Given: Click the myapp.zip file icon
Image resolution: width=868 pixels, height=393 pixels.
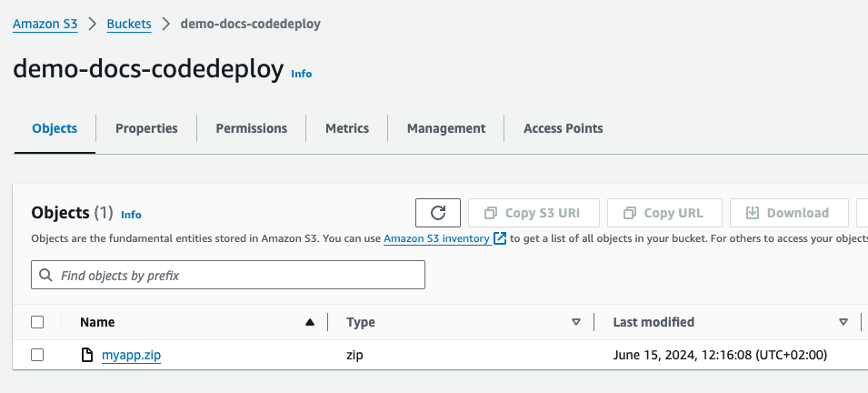Looking at the screenshot, I should click(87, 355).
